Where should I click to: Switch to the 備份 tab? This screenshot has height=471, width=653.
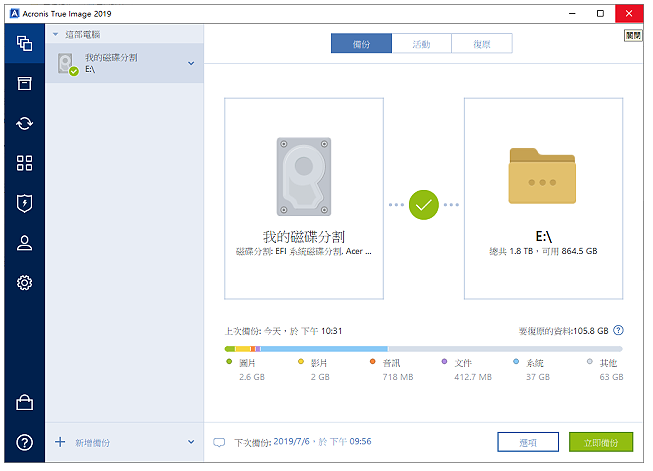click(361, 44)
